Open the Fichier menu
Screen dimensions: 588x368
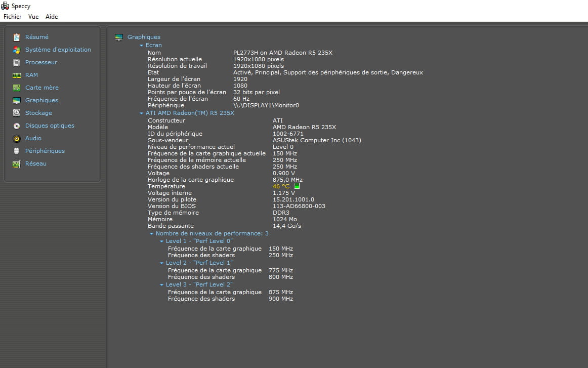coord(12,17)
